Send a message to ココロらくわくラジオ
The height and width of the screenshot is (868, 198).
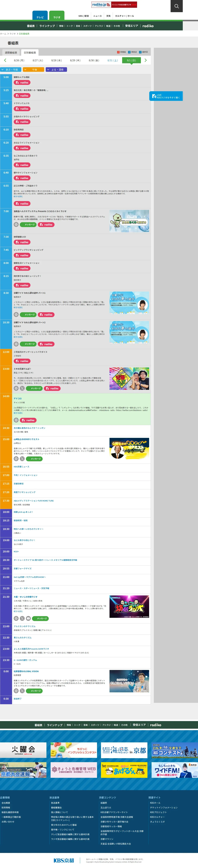point(28,224)
